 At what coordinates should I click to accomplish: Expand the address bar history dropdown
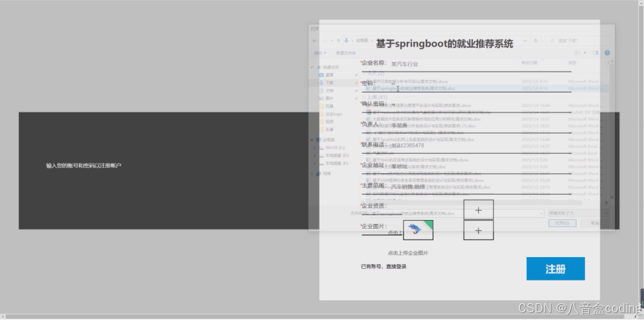(x=525, y=41)
